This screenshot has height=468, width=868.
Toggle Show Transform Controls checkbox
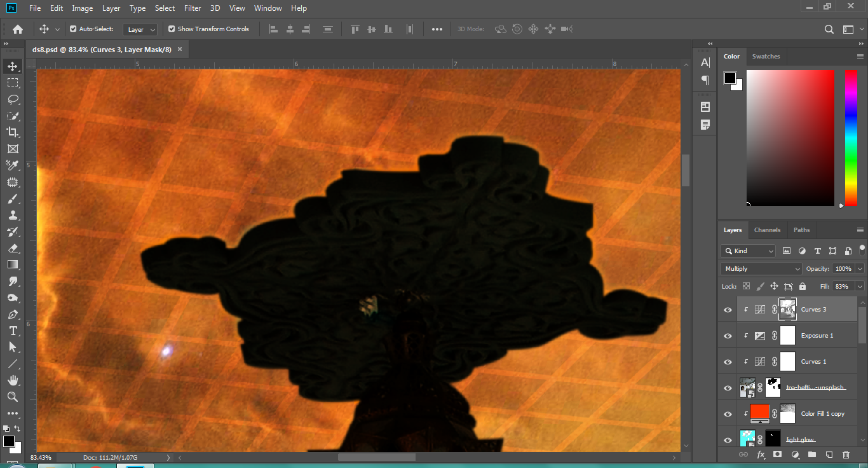(x=172, y=29)
